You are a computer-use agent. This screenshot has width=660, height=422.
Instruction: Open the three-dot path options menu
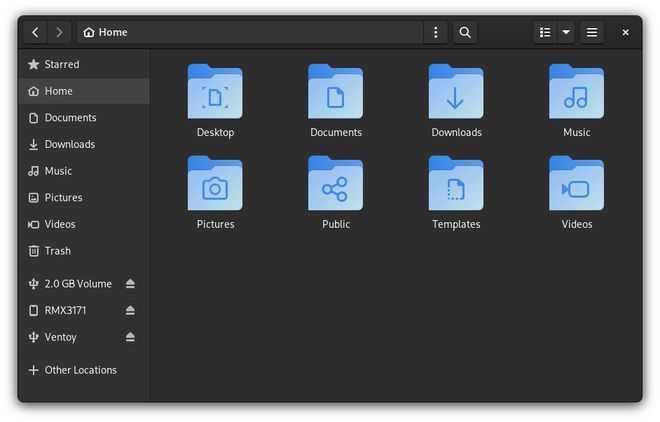pyautogui.click(x=435, y=32)
